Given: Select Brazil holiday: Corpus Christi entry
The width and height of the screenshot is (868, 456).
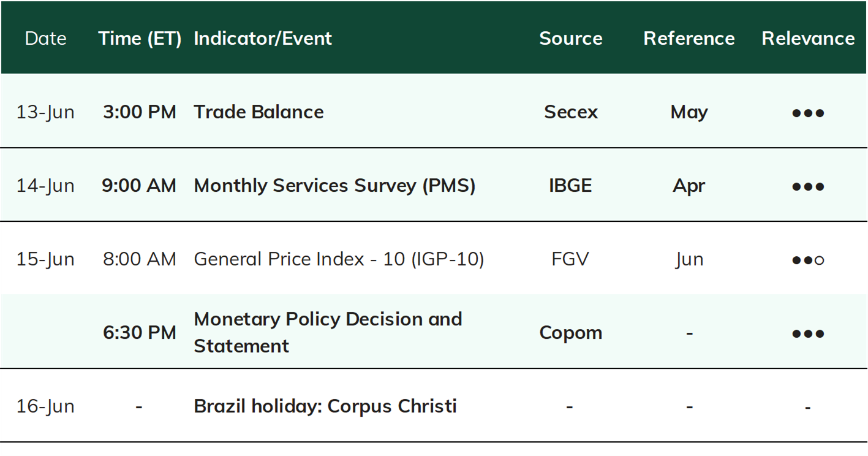Looking at the screenshot, I should coord(325,406).
